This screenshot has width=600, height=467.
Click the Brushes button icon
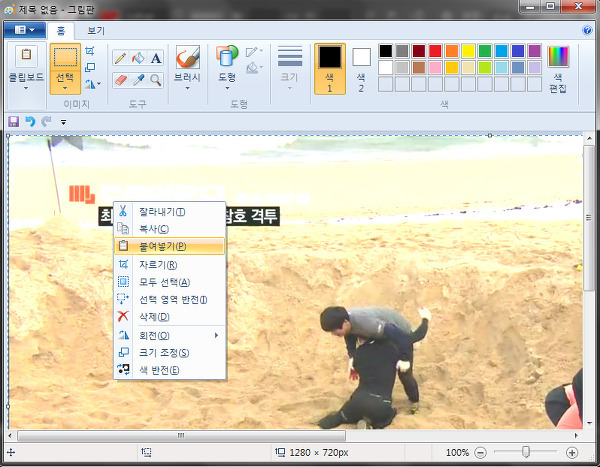[188, 57]
